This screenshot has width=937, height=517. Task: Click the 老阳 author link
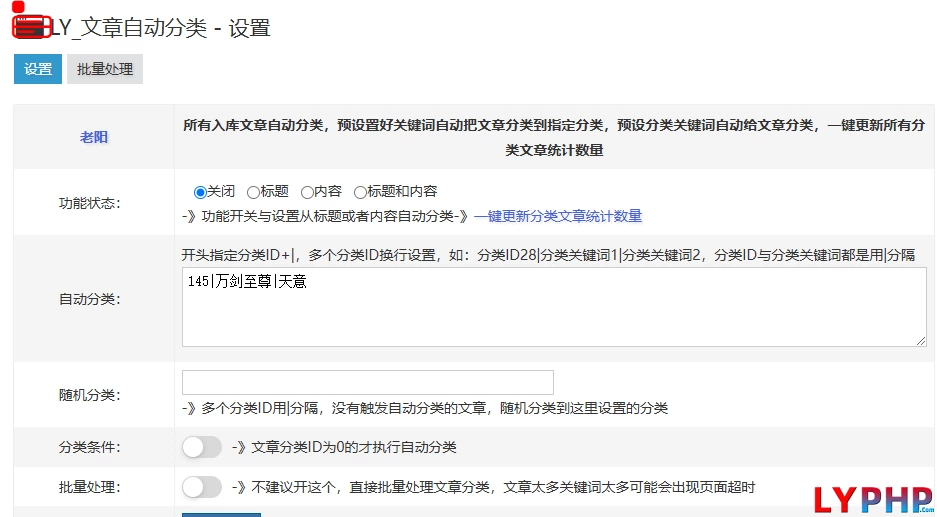94,137
